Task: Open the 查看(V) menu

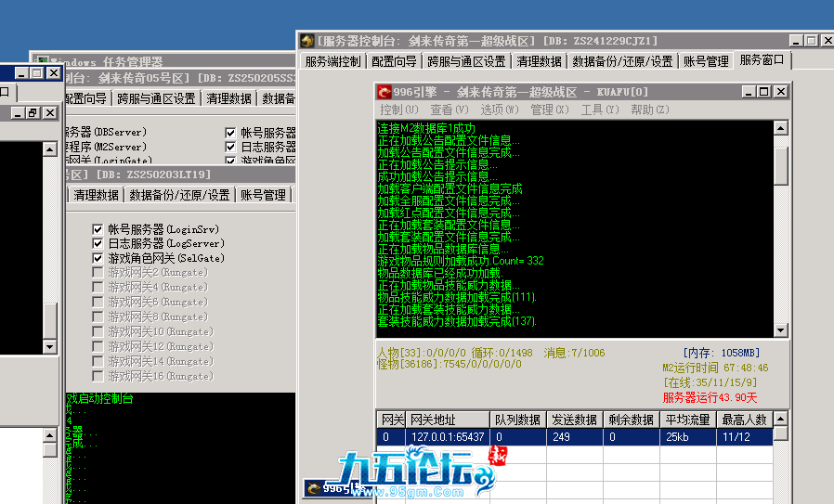Action: 450,110
